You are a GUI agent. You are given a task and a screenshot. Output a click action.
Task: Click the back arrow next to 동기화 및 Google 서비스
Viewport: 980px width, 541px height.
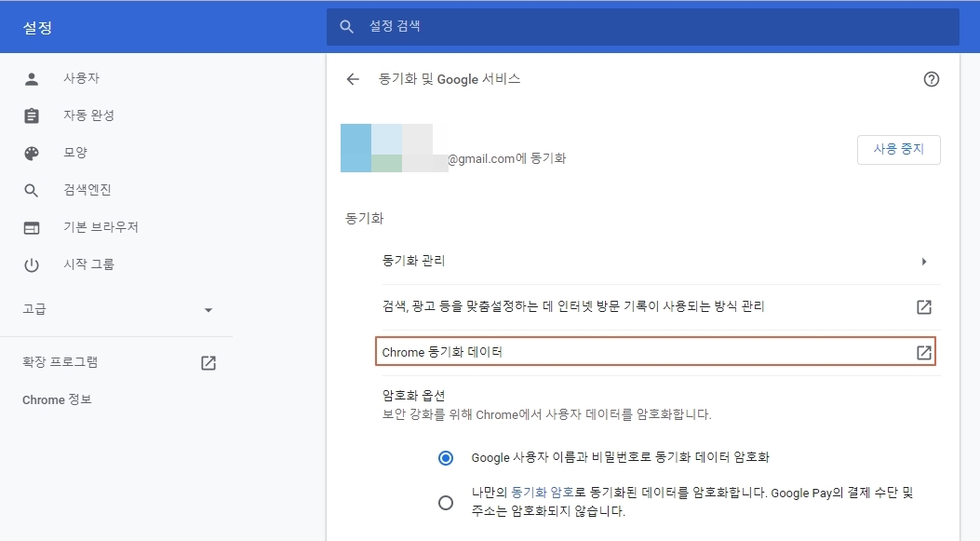[353, 79]
